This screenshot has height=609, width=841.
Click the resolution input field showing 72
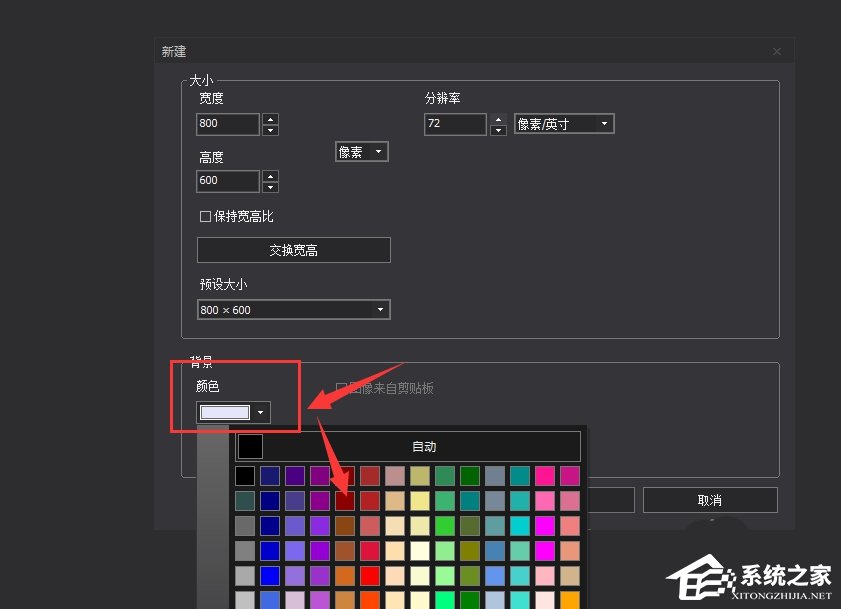[x=455, y=124]
